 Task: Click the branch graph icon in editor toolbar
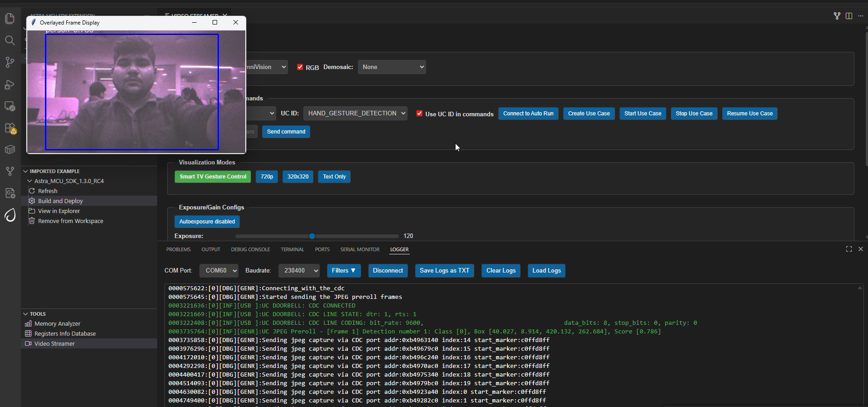(x=837, y=16)
